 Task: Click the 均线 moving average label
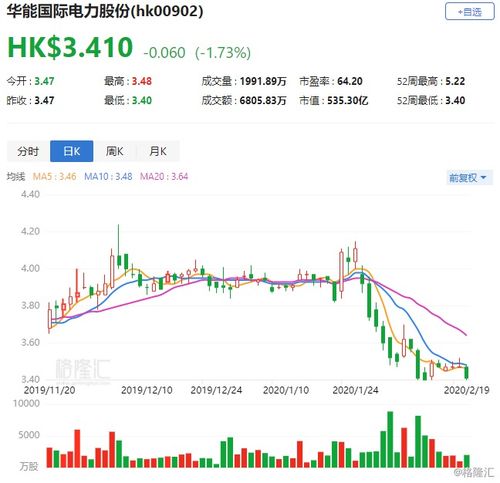tap(16, 176)
